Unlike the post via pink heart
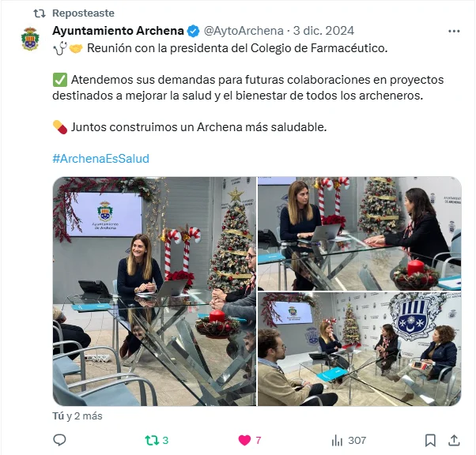Image resolution: width=476 pixels, height=455 pixels. pos(244,440)
